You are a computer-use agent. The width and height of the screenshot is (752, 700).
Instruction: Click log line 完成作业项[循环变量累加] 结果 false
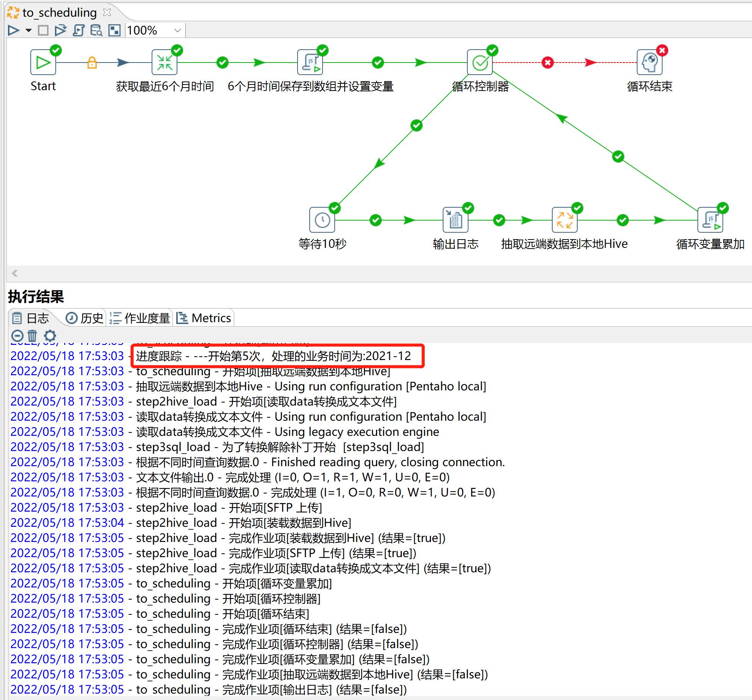220,659
